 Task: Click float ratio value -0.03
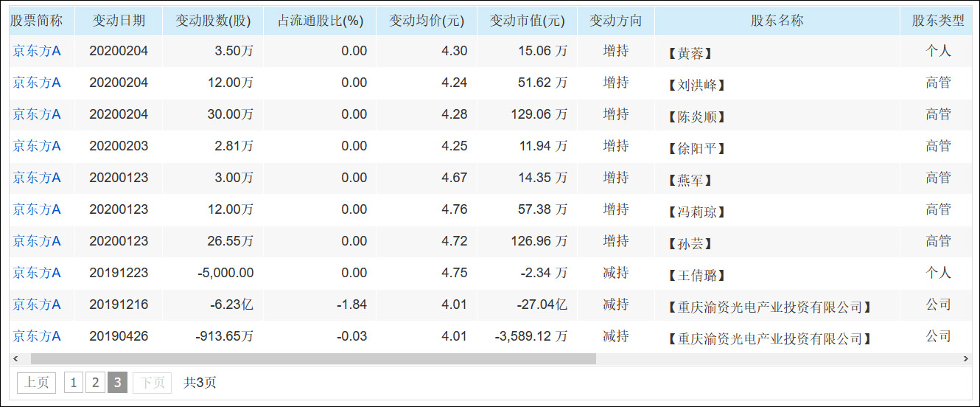point(352,336)
